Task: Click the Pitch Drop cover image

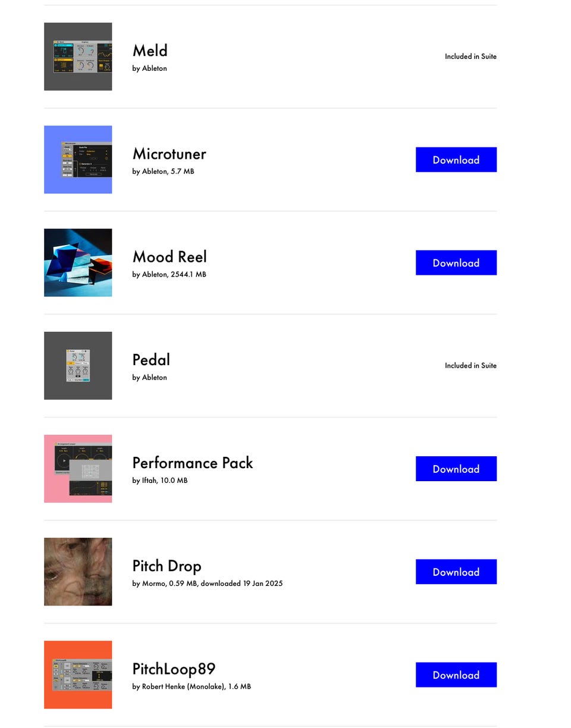Action: 78,572
